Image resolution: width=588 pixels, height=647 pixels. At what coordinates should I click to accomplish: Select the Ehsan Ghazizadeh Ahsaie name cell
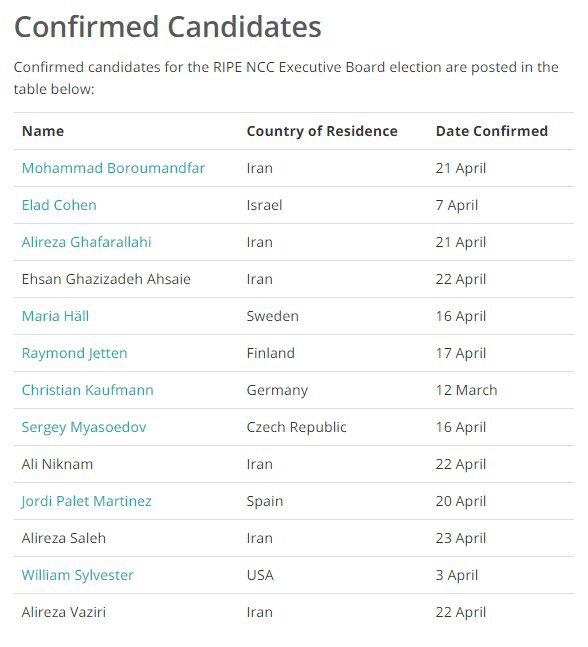[x=106, y=279]
